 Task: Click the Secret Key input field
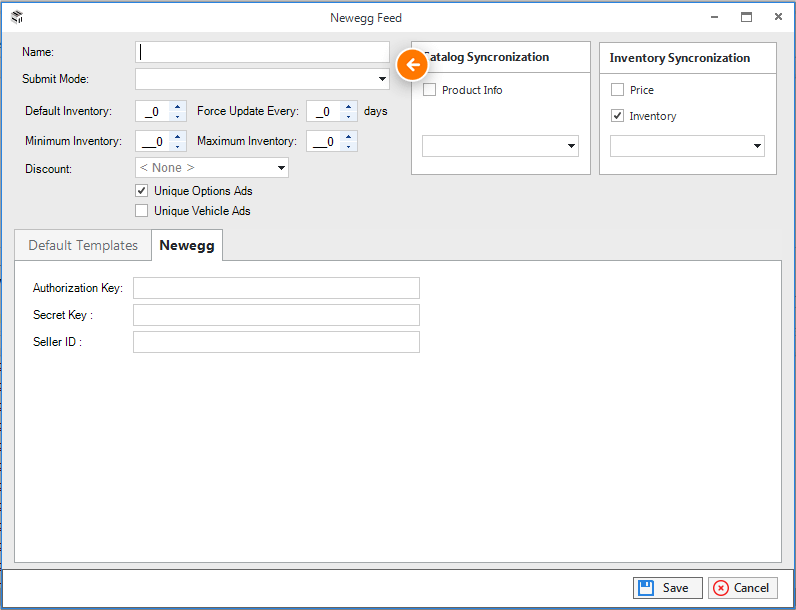pos(276,315)
